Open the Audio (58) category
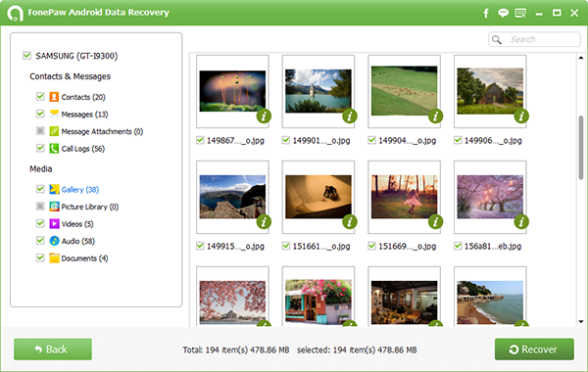 78,241
